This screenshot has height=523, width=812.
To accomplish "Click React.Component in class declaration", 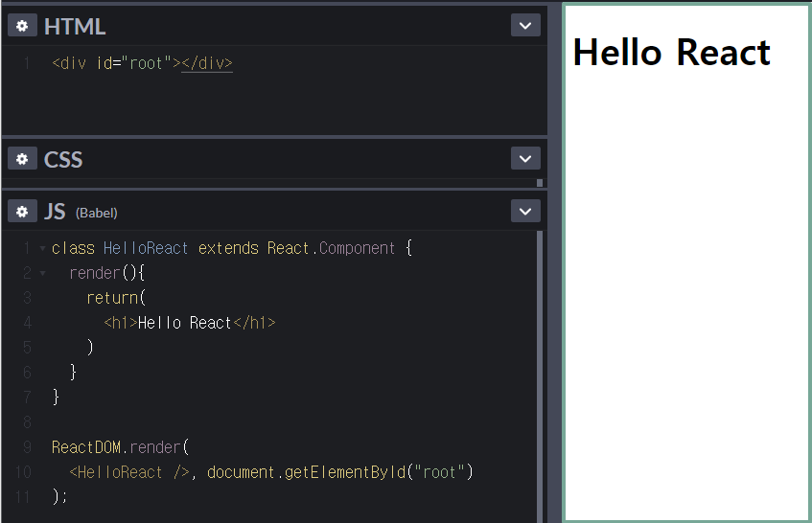I will [332, 248].
